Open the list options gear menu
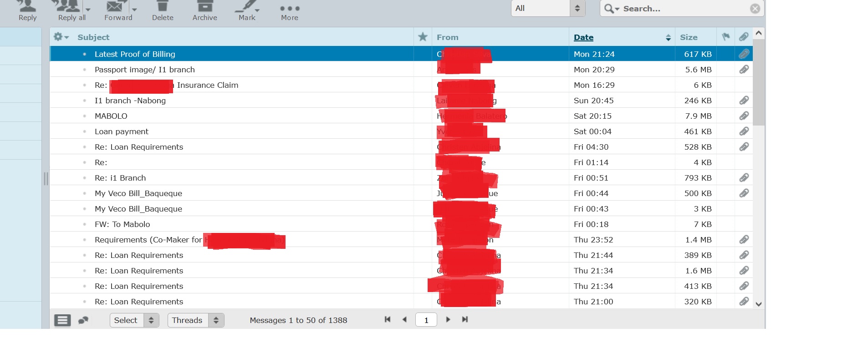The image size is (868, 353). pyautogui.click(x=61, y=37)
